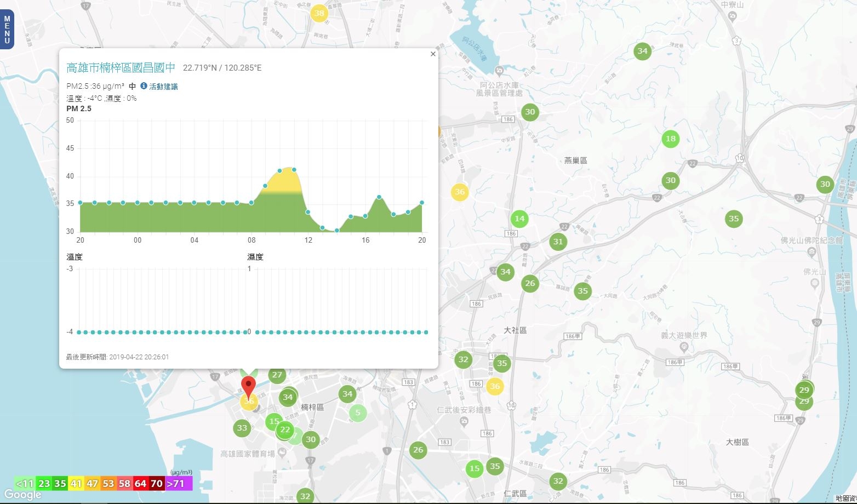Select the <11 legend color swatch
857x504 pixels.
pos(24,484)
